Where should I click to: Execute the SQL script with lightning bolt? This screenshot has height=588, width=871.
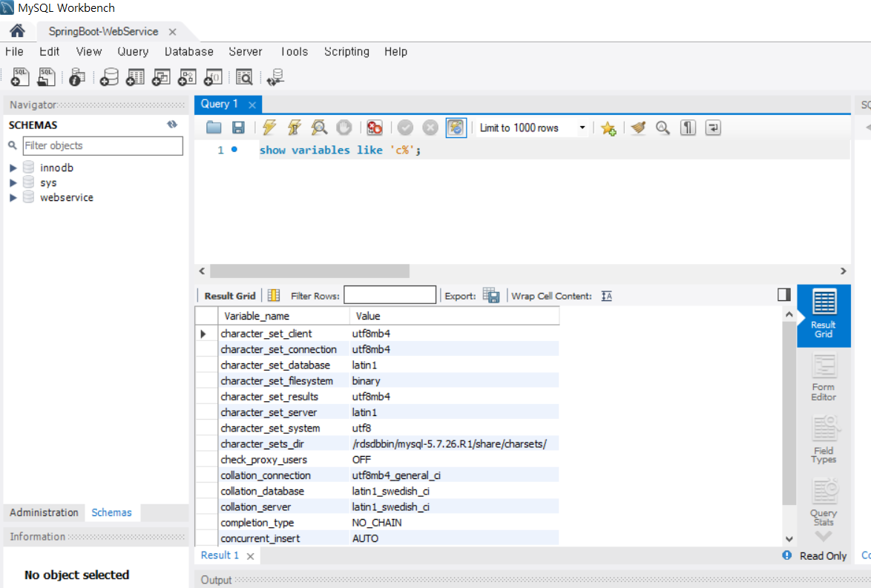coord(269,128)
